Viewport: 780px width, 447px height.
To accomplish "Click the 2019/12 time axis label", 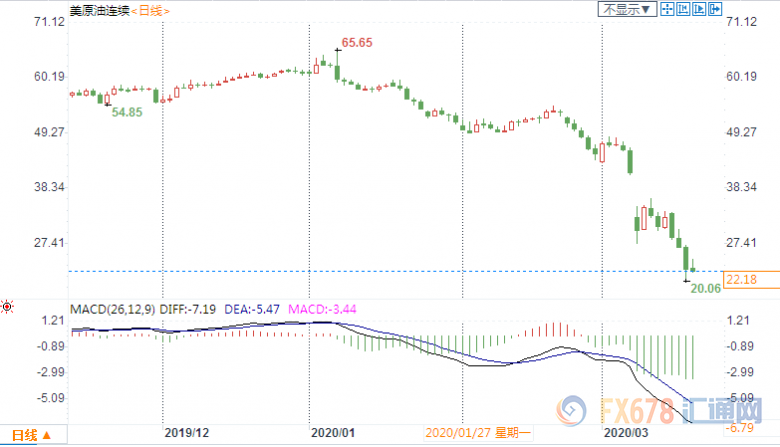I will [x=187, y=433].
